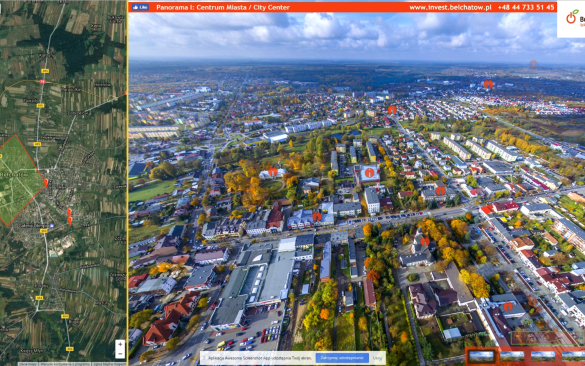Open the Dane mapy link in the map footer

(28, 364)
